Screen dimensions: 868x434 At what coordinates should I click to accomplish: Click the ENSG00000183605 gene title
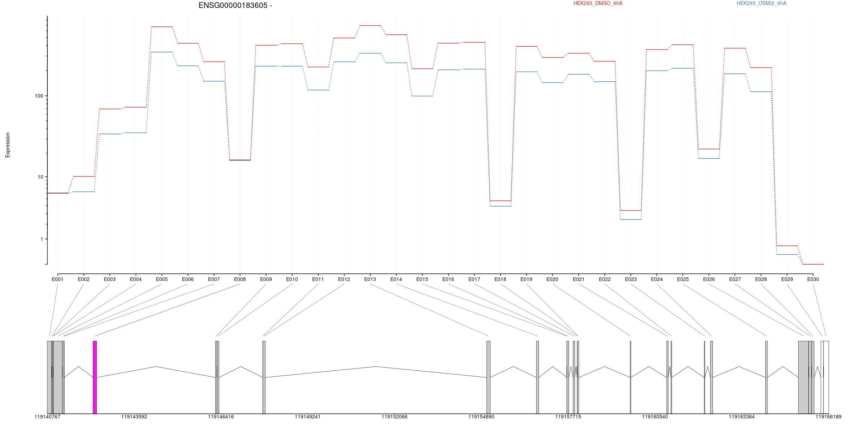(235, 5)
